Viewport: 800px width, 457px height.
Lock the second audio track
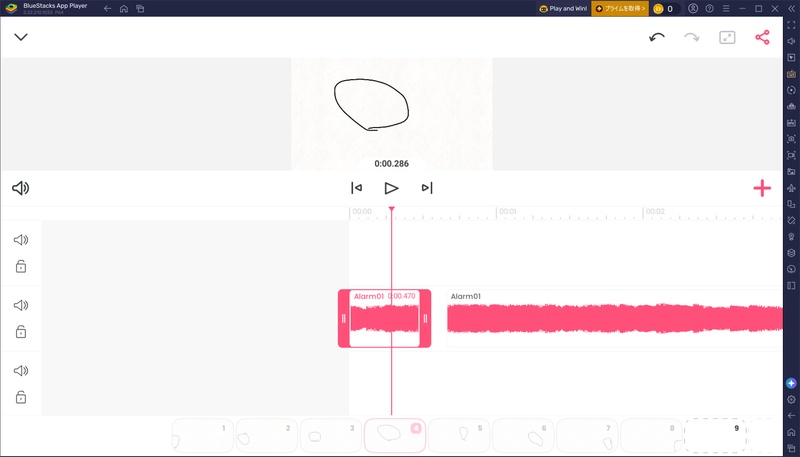pos(21,332)
